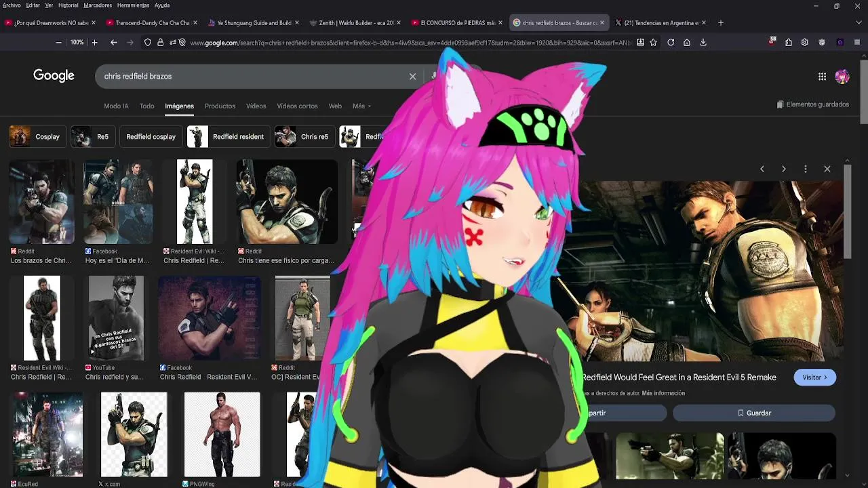The image size is (868, 488).
Task: Filter by the Redfield resident chip
Action: 228,136
